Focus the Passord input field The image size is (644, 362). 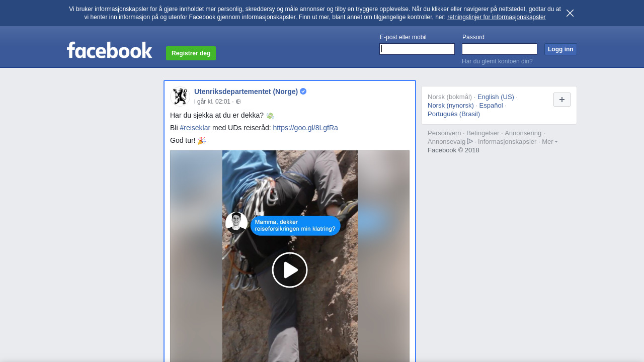point(500,49)
